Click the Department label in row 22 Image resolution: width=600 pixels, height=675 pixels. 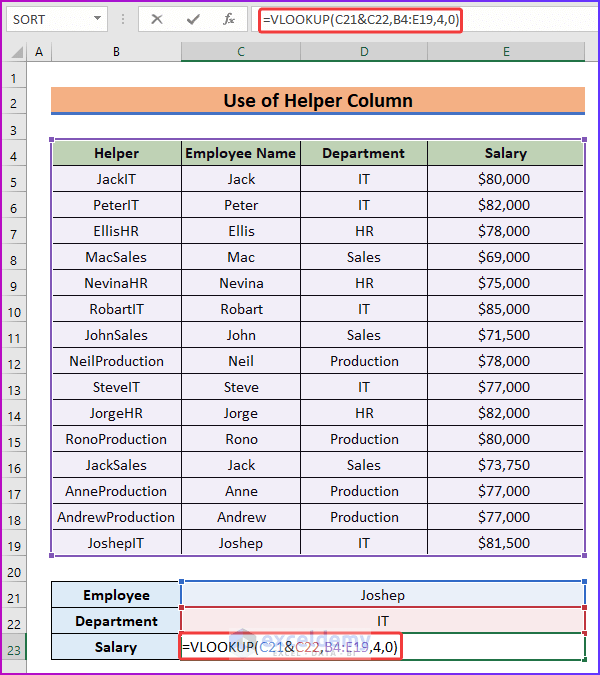116,621
